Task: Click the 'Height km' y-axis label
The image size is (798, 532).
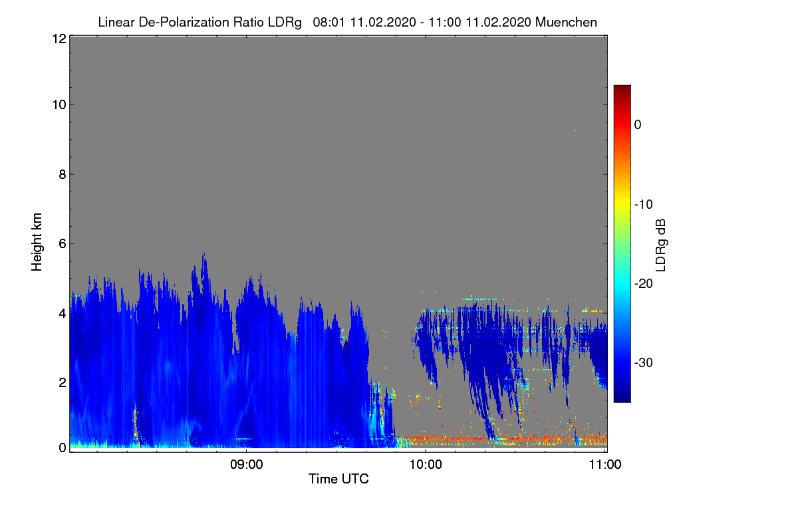Action: (x=37, y=243)
